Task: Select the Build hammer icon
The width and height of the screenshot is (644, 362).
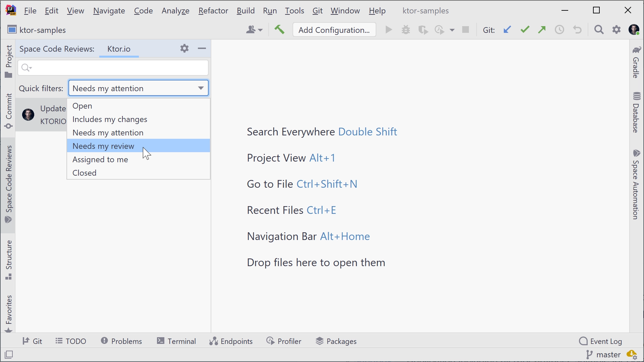Action: [x=279, y=29]
